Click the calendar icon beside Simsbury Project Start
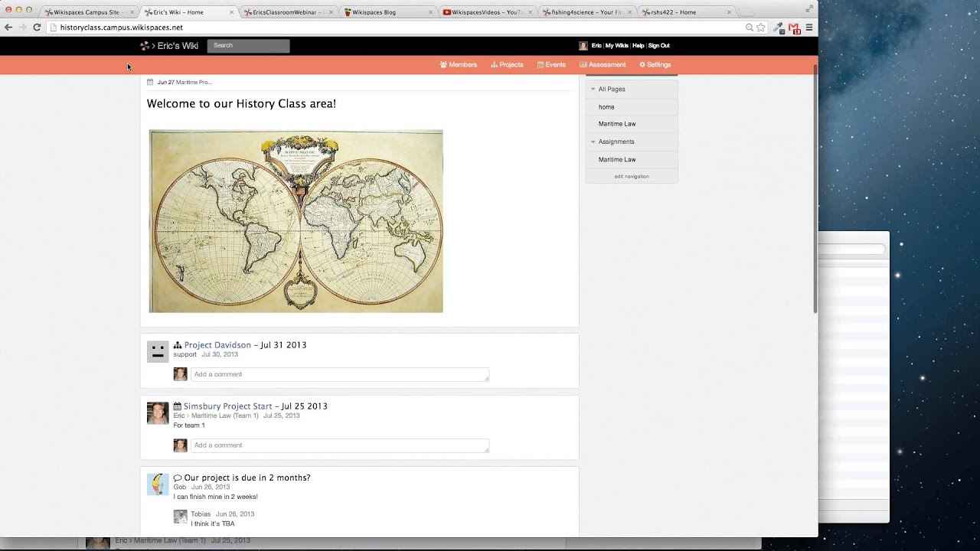Image resolution: width=980 pixels, height=551 pixels. click(x=178, y=406)
